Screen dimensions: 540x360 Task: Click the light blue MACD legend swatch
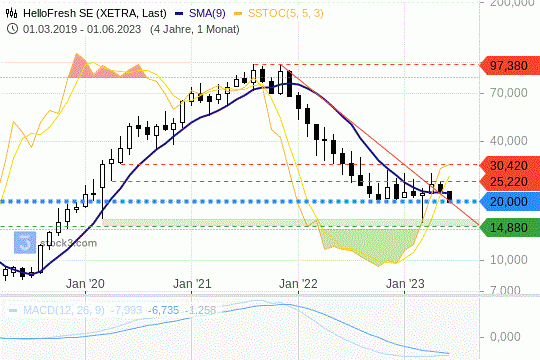tap(13, 311)
